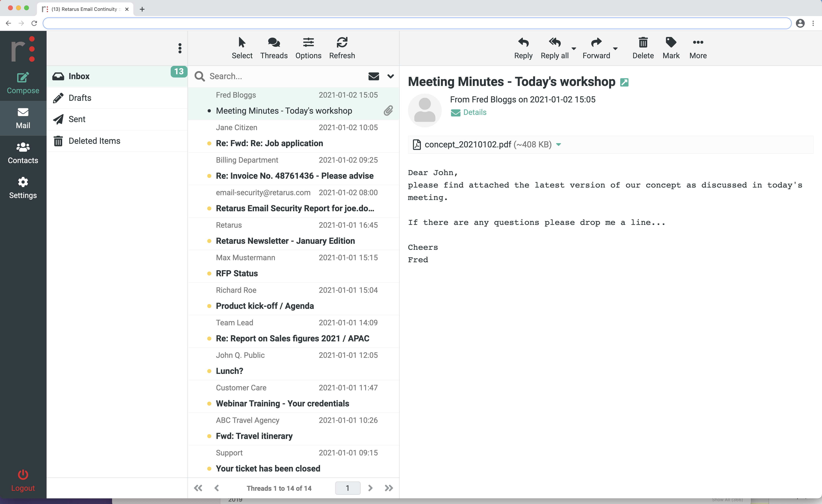This screenshot has width=822, height=504.
Task: Open concept_20210102.pdf attachment link
Action: [x=468, y=144]
